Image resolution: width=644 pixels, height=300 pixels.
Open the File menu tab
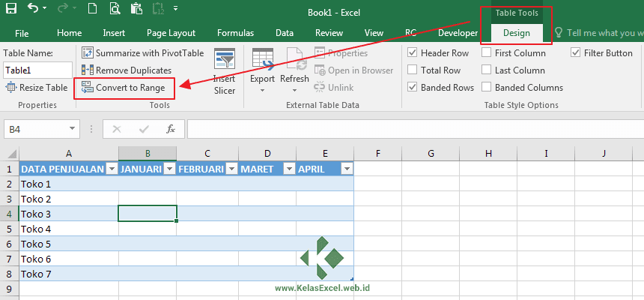tap(22, 33)
